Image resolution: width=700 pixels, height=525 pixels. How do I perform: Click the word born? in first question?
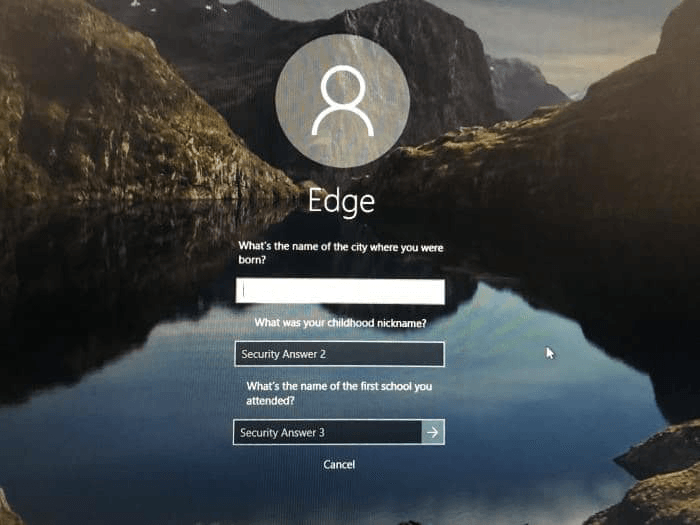click(x=252, y=259)
